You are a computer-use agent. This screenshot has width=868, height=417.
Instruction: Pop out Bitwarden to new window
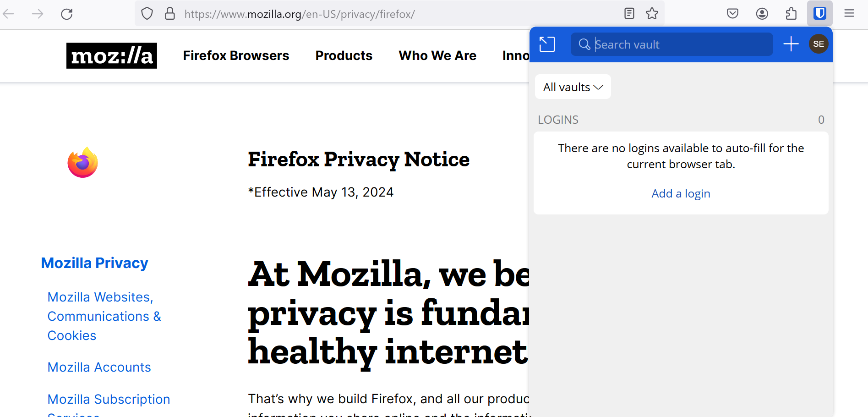pyautogui.click(x=547, y=44)
